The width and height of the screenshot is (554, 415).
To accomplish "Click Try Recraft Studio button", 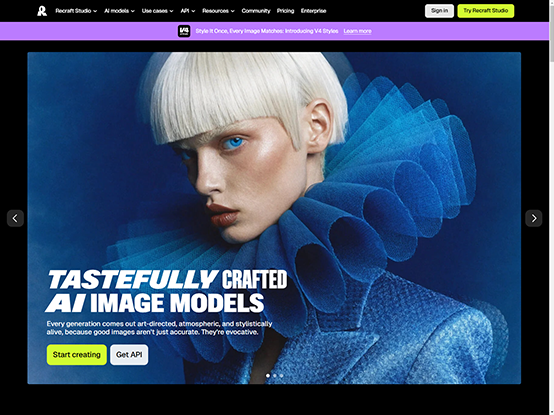I will click(485, 11).
